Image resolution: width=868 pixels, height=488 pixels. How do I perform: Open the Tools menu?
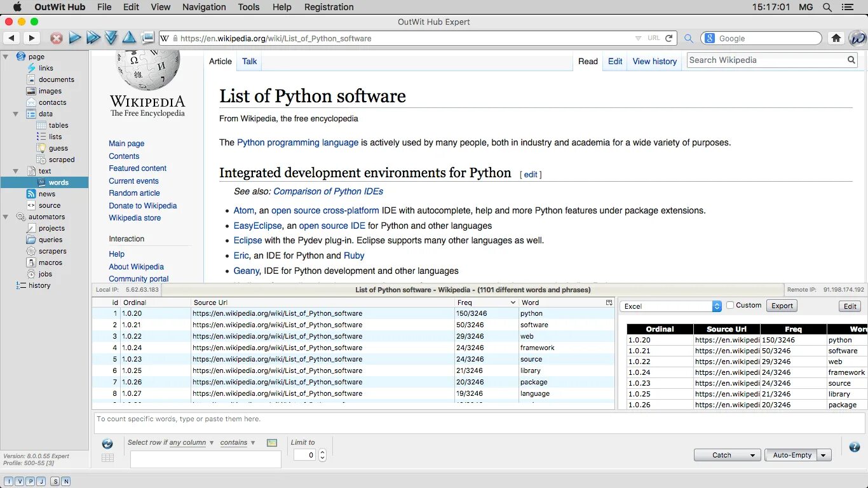click(x=248, y=7)
